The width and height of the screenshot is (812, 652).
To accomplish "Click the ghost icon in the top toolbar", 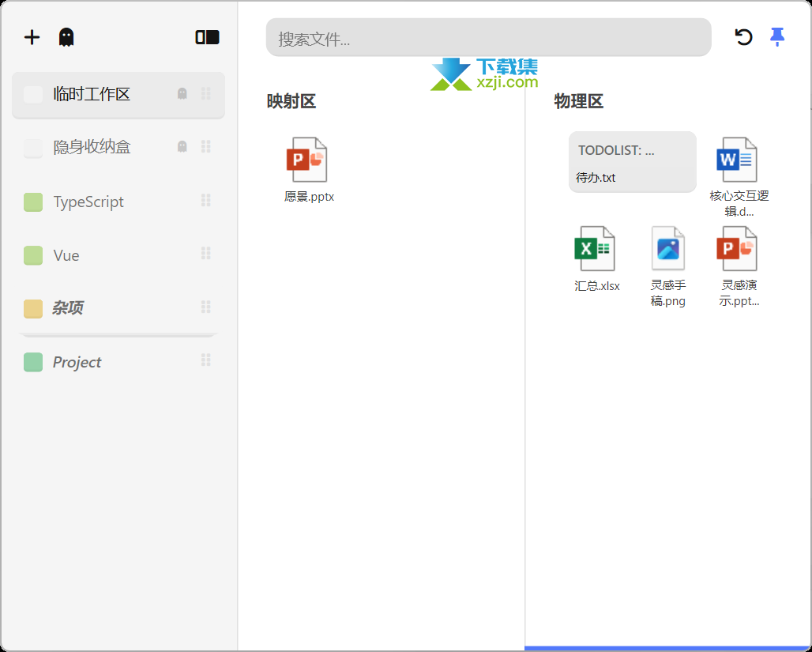I will pyautogui.click(x=66, y=36).
